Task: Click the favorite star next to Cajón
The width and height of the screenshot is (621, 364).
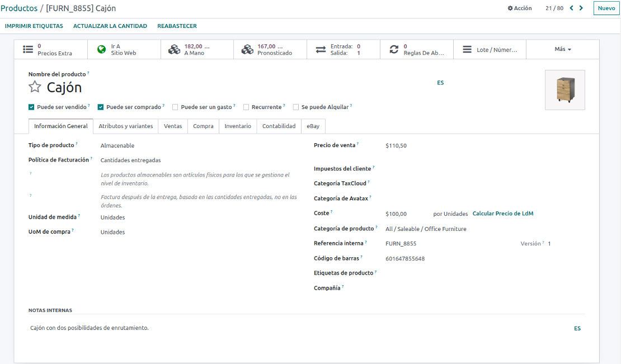Action: 35,87
